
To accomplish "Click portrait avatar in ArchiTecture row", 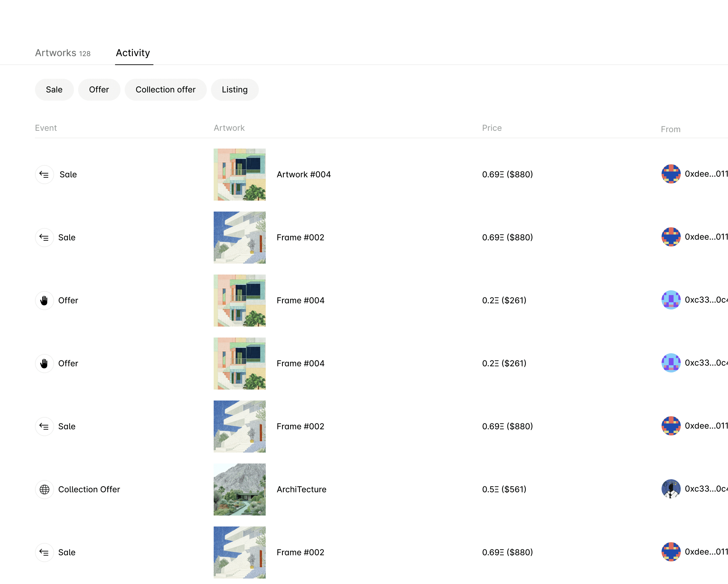I will 671,489.
